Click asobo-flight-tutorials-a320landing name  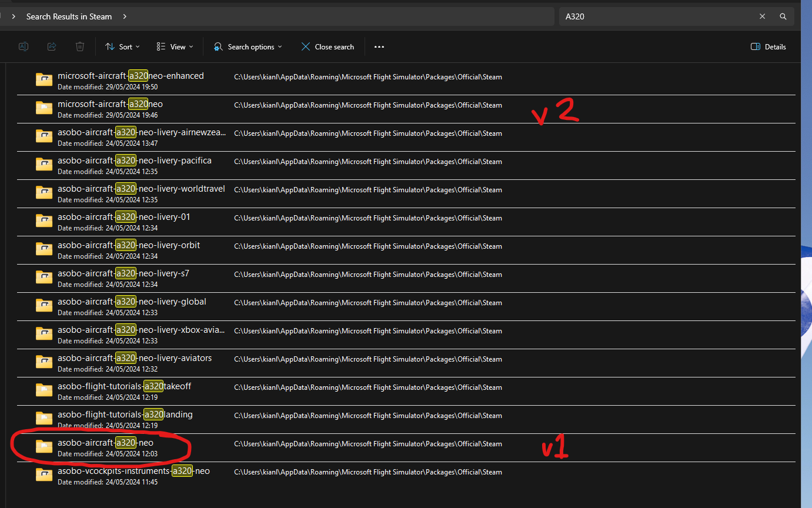[x=125, y=415]
